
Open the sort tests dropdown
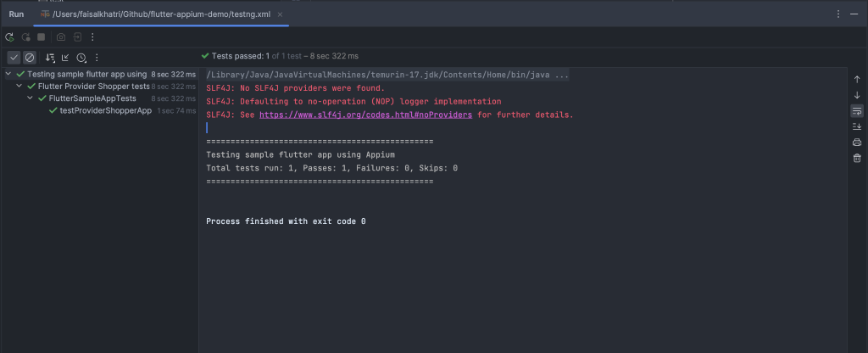[x=50, y=58]
